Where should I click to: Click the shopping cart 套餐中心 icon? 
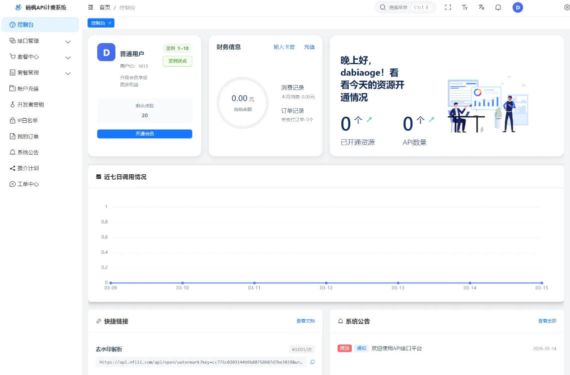pyautogui.click(x=12, y=57)
